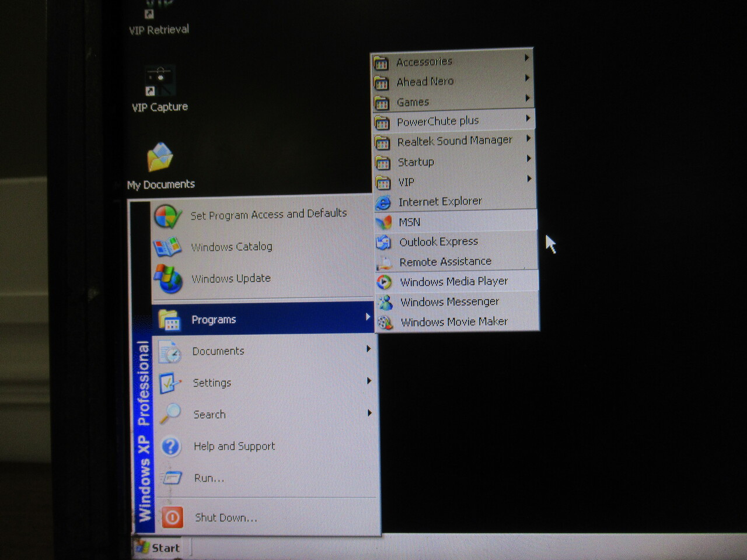747x560 pixels.
Task: Click the Windows Movie Maker icon
Action: pos(385,322)
